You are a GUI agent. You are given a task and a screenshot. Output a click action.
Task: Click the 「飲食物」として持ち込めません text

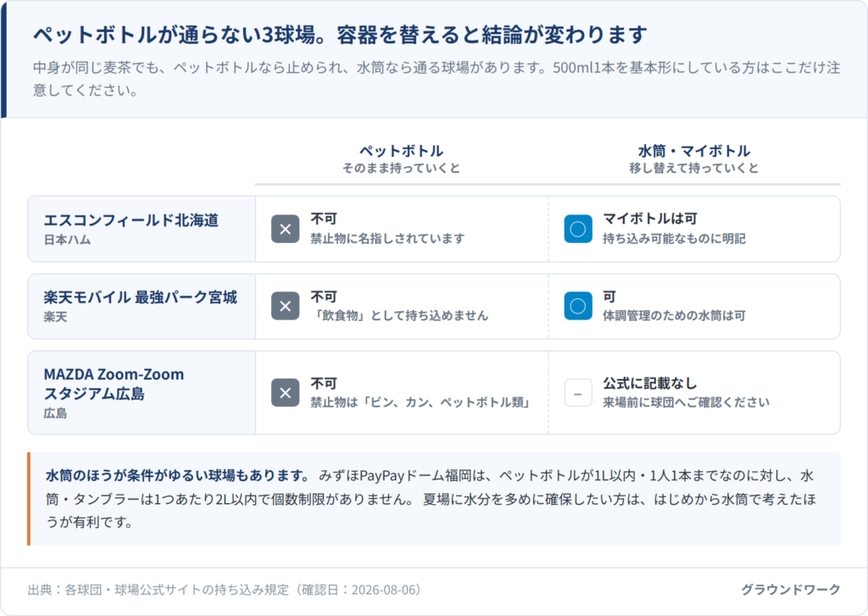pos(399,315)
